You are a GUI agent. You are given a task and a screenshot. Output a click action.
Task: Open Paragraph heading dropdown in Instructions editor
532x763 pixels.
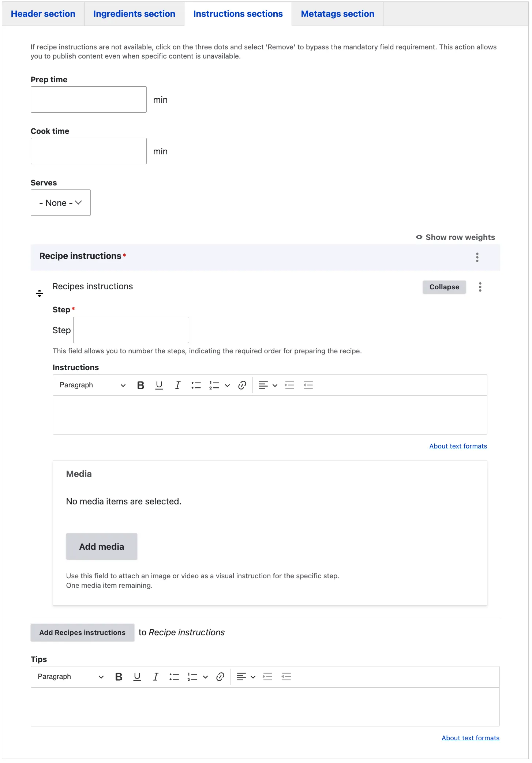tap(92, 385)
